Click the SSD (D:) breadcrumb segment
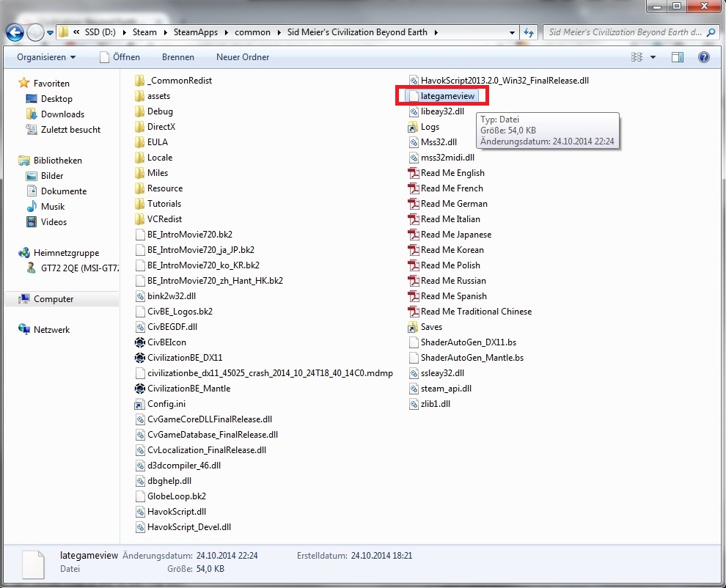The width and height of the screenshot is (726, 588). (x=100, y=32)
